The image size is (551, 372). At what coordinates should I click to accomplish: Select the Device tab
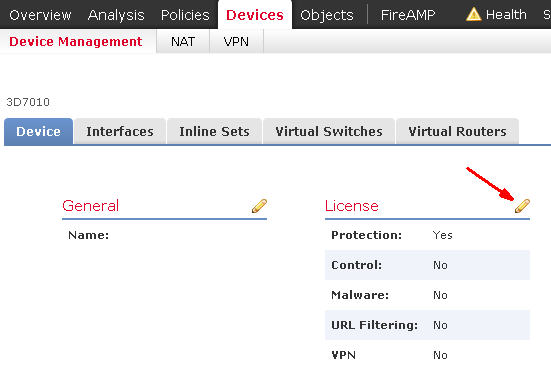tap(38, 131)
